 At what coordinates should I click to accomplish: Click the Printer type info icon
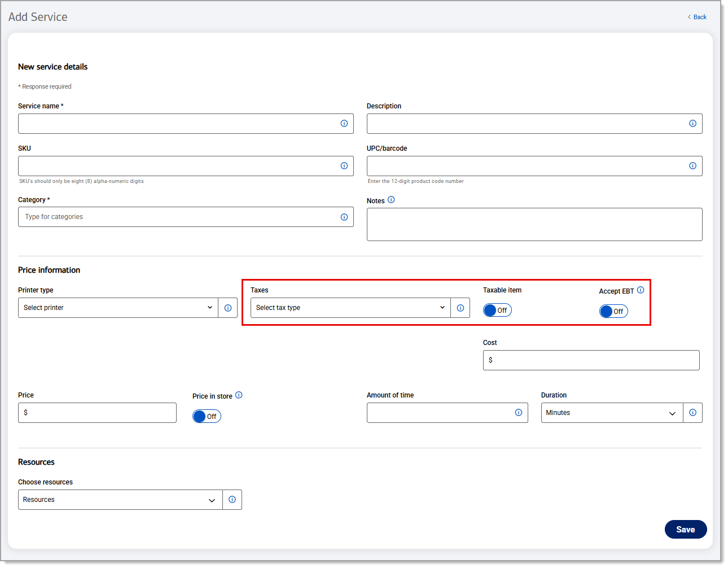click(228, 308)
